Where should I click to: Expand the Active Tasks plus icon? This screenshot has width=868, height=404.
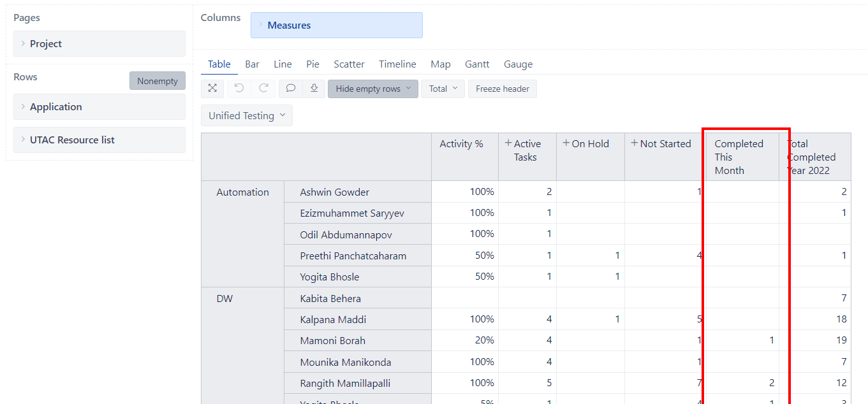(x=508, y=143)
